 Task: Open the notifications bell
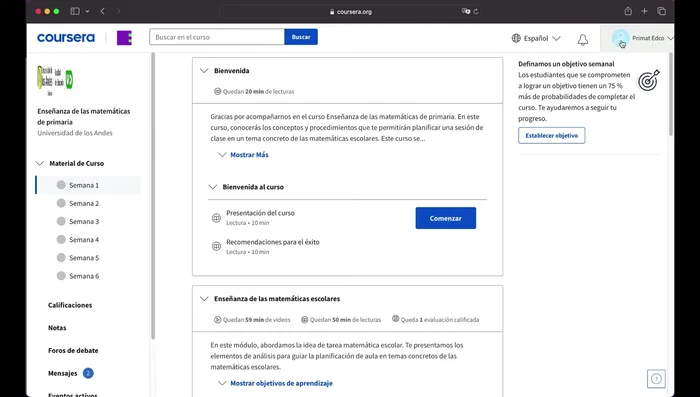[x=583, y=40]
